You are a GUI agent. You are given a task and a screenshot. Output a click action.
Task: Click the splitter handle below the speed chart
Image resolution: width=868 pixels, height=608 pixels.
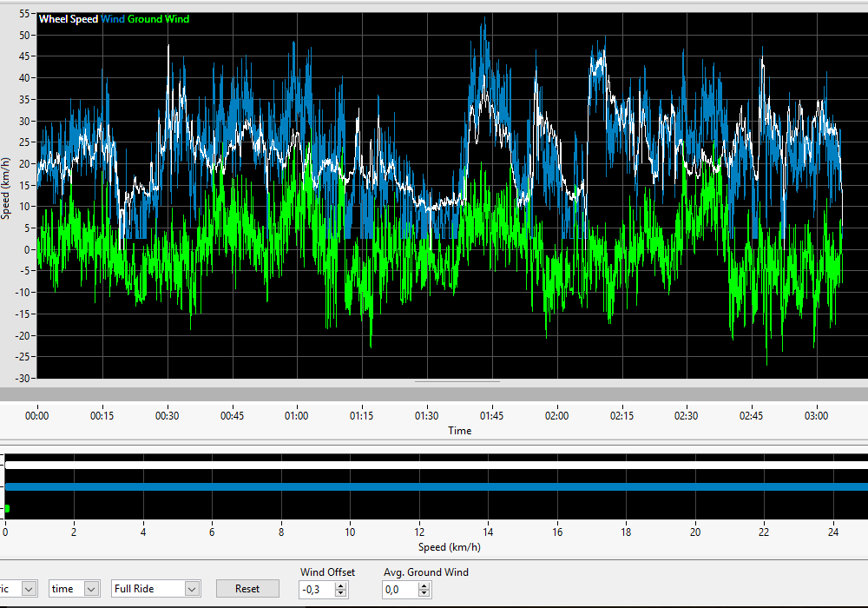coord(457,380)
